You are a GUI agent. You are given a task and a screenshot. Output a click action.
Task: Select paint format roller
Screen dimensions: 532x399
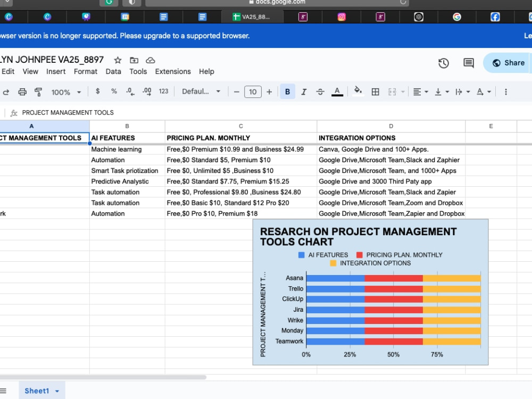38,92
